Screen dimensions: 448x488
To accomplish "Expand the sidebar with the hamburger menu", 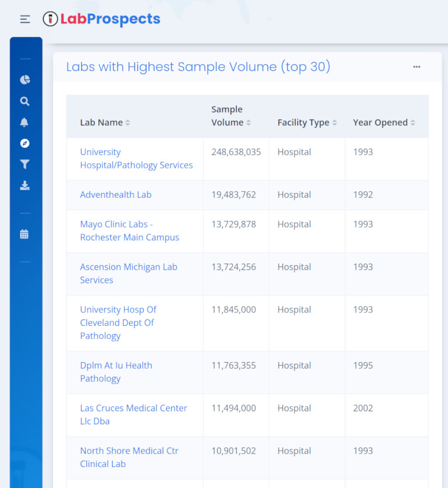I will [24, 19].
